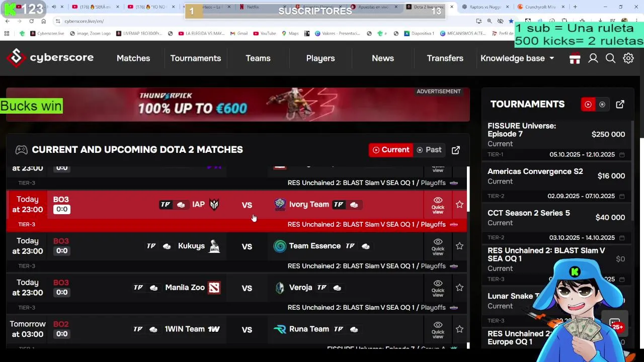Open the News nav item
Screen dimensions: 644x362
(x=383, y=58)
